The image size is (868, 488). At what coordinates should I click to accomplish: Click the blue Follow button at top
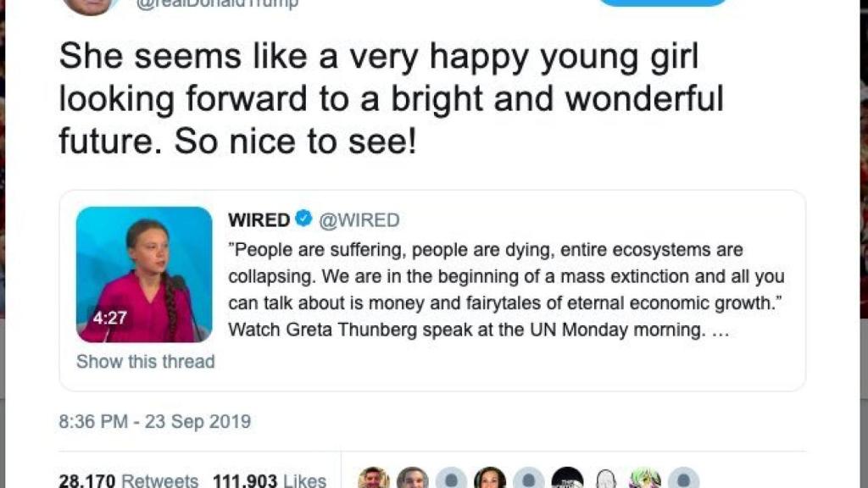[x=662, y=3]
